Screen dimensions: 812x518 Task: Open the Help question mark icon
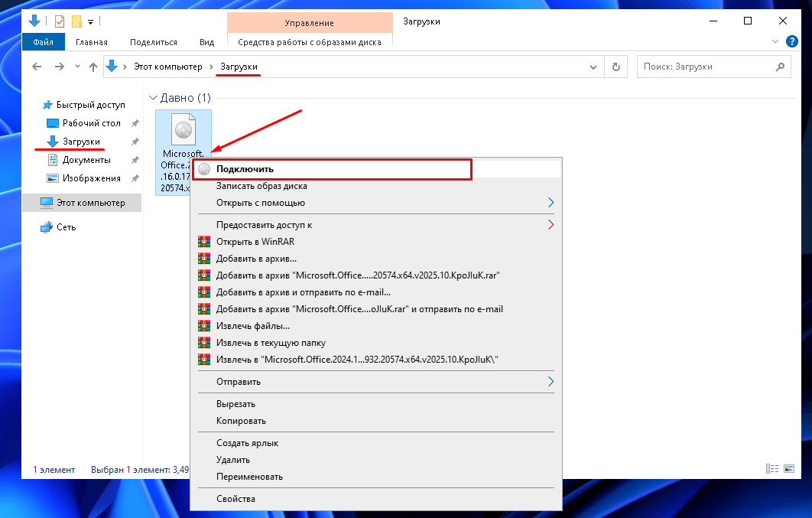pyautogui.click(x=792, y=41)
